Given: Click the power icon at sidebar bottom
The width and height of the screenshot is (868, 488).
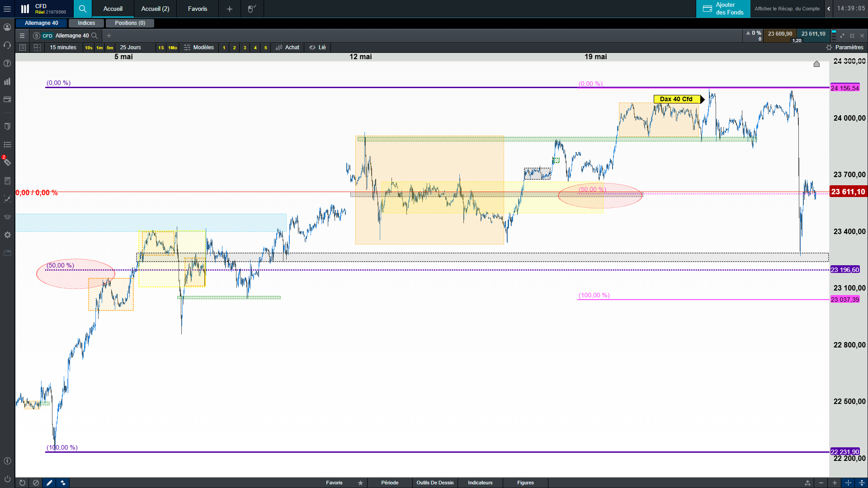Looking at the screenshot, I should (x=7, y=479).
